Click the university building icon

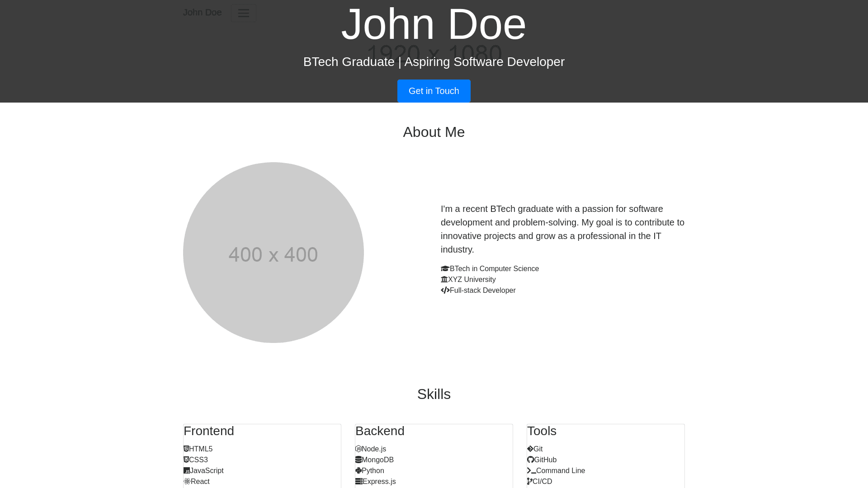[x=444, y=280]
